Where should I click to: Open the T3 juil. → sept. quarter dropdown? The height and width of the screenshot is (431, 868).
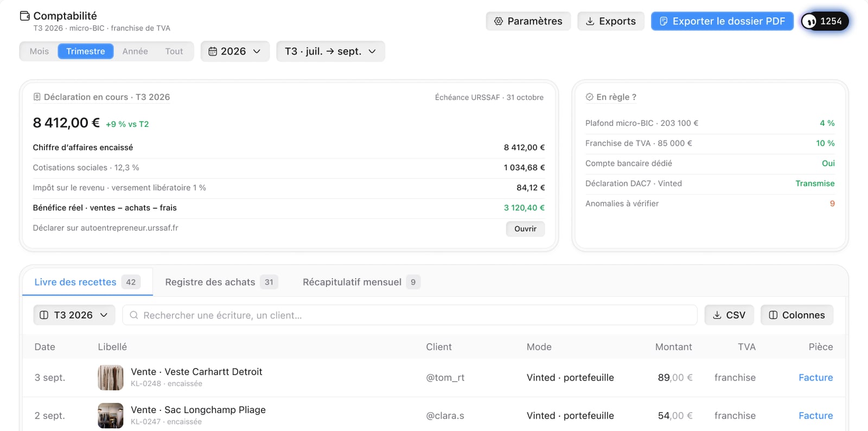330,52
